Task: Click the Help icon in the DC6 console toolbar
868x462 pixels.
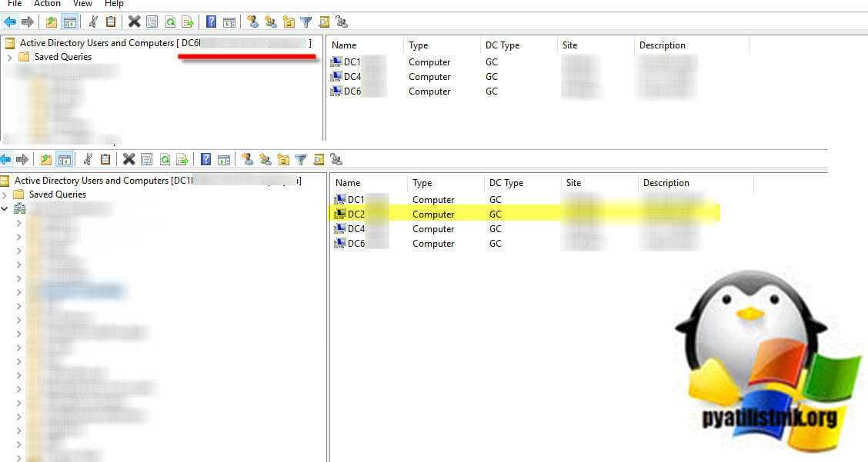Action: (211, 22)
